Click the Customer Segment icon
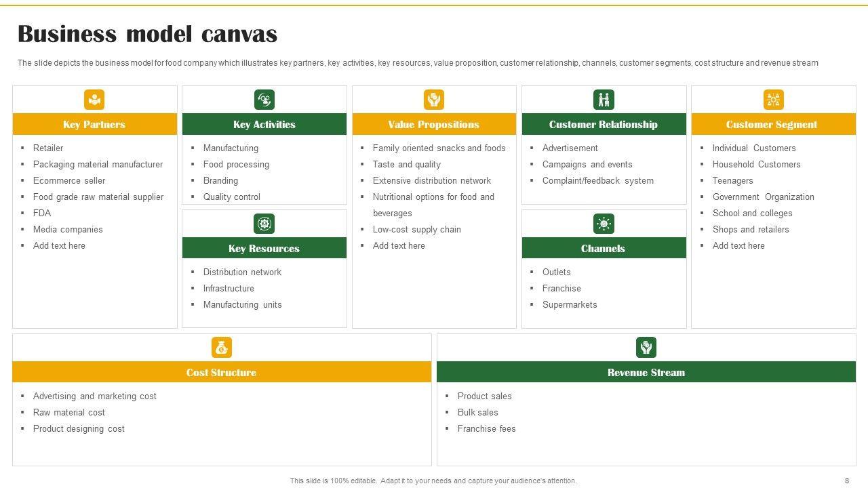This screenshot has height=488, width=868. [774, 100]
